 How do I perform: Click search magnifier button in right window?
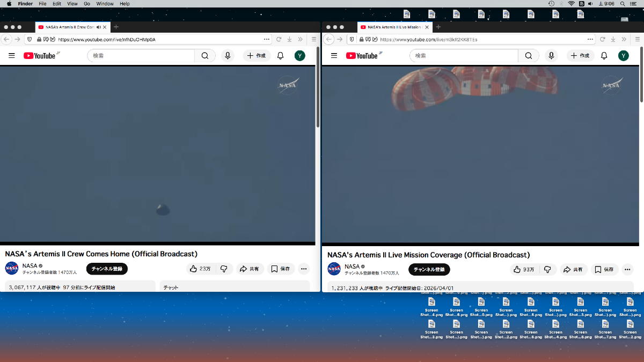coord(529,56)
